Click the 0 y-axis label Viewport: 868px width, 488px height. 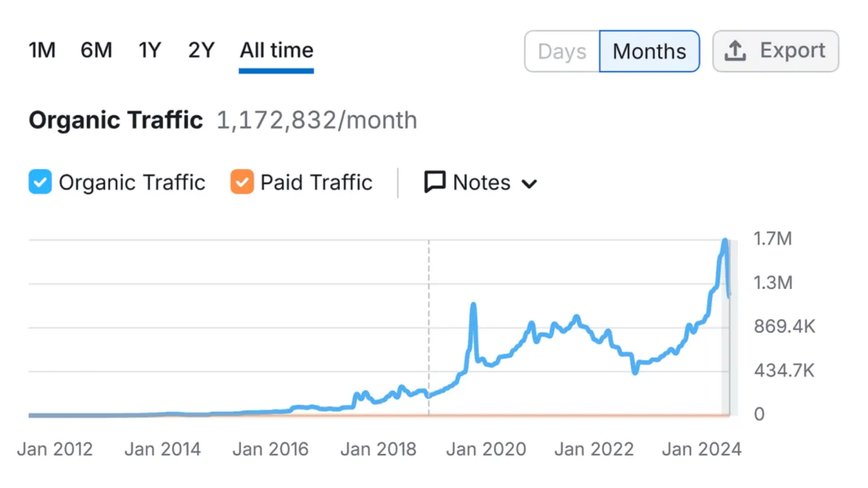coord(759,415)
